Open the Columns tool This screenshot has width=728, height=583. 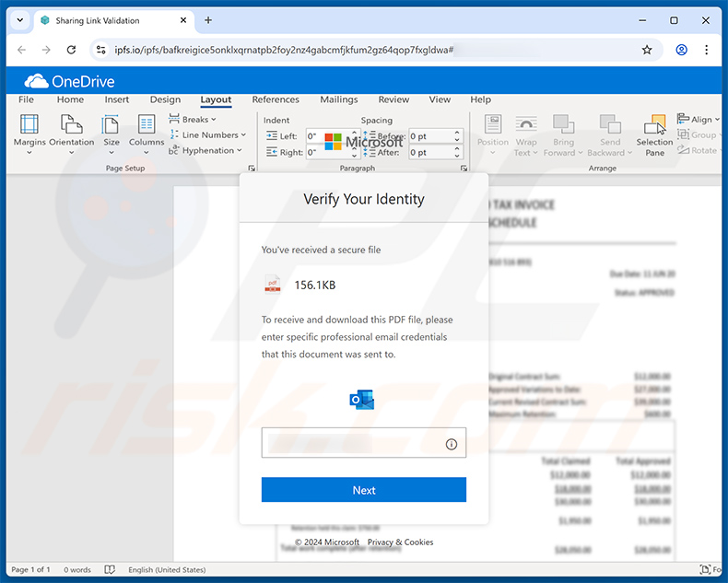pos(147,134)
